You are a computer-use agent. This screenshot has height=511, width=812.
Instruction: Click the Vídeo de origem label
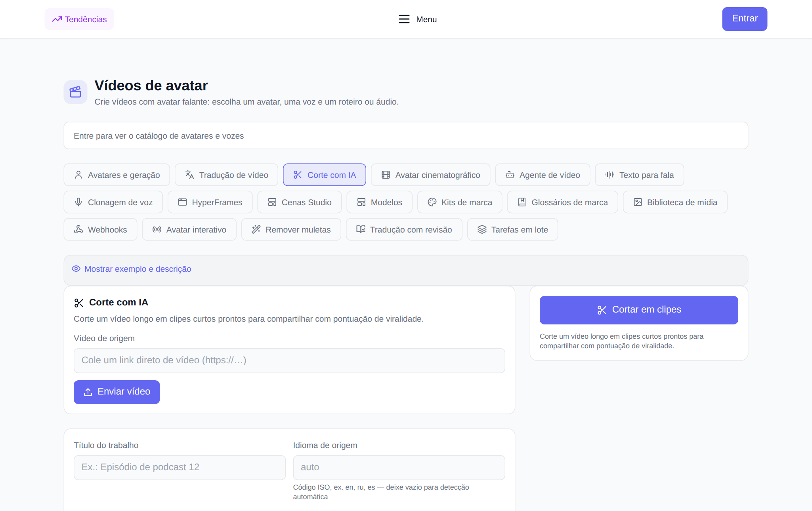click(x=104, y=338)
